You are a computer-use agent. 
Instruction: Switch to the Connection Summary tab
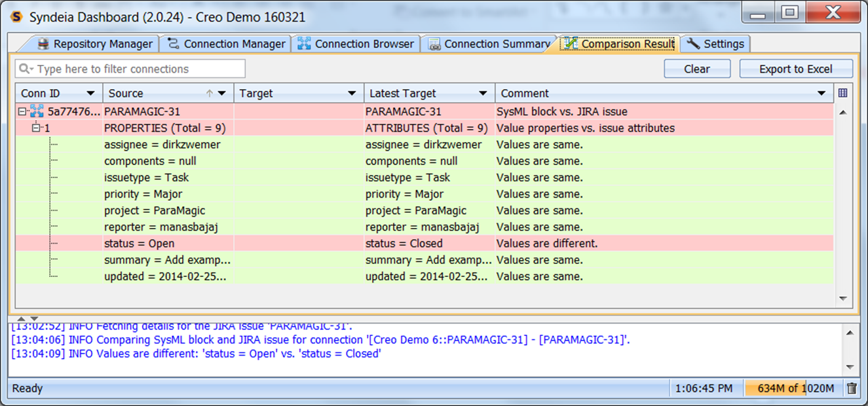(x=488, y=44)
